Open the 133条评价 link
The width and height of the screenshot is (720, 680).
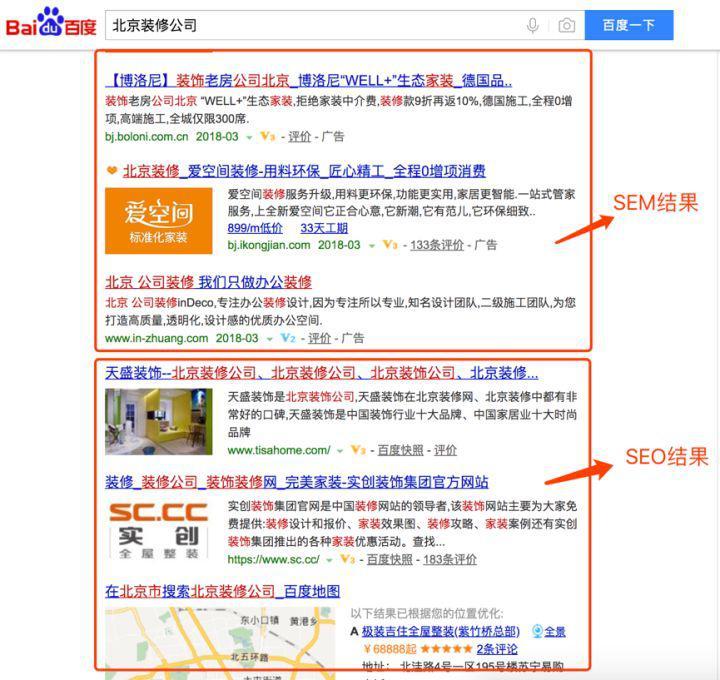point(437,245)
